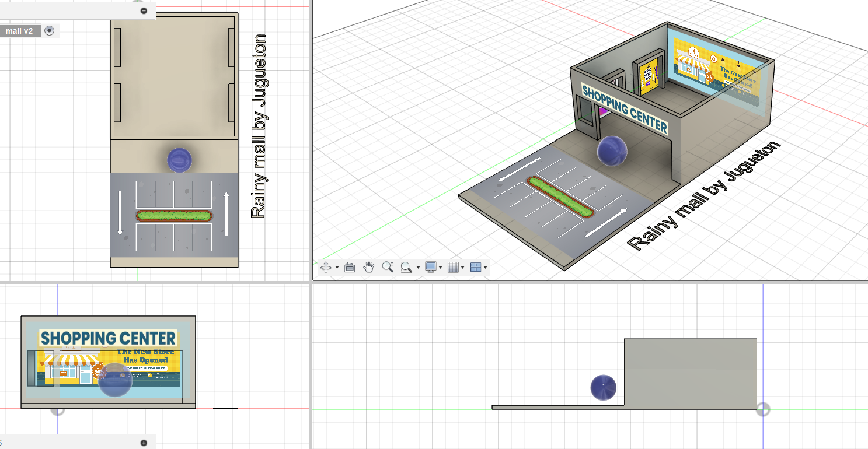The image size is (868, 449).
Task: Activate the mall v2 component radio button
Action: click(50, 31)
